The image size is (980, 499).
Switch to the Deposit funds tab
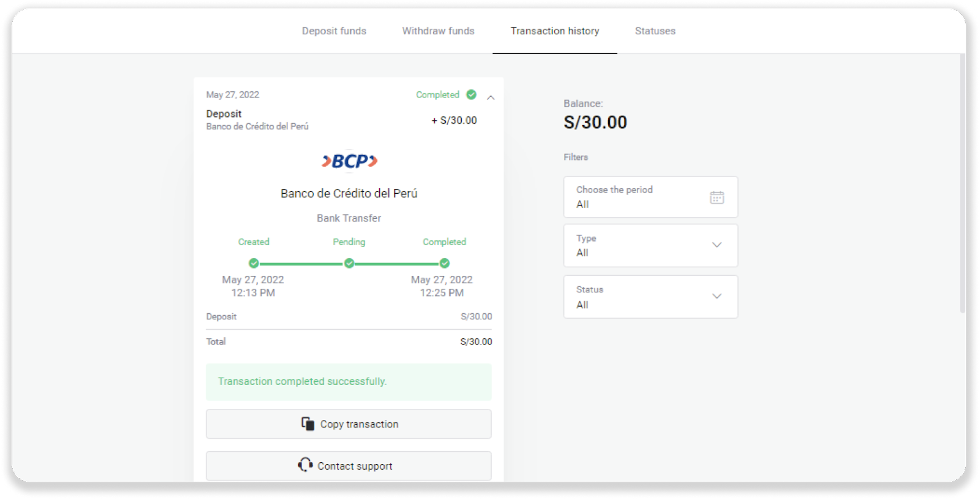tap(334, 31)
